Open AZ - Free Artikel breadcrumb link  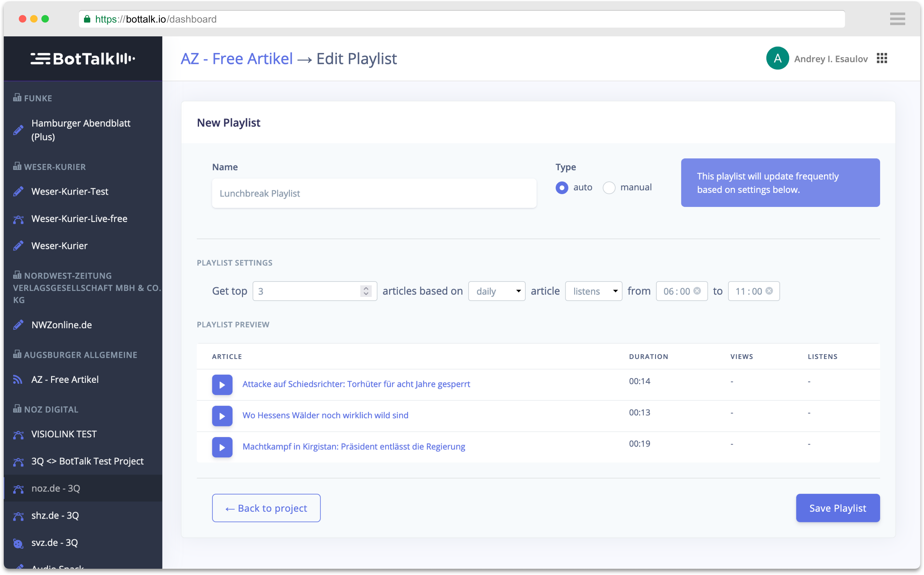pos(236,59)
